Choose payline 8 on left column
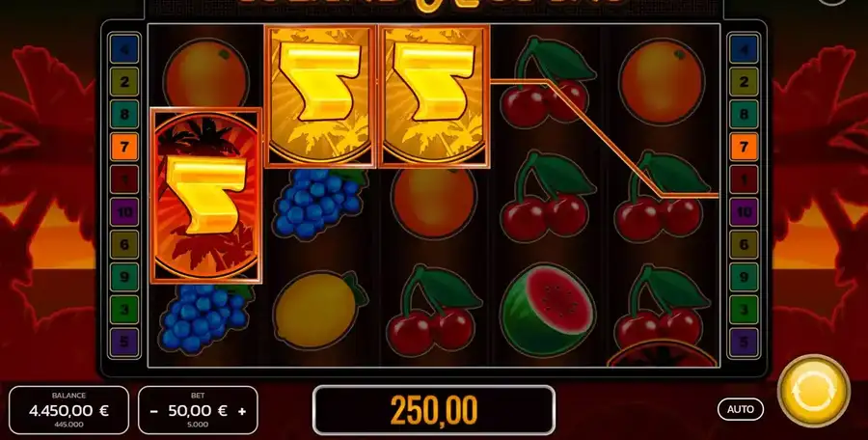 [124, 114]
